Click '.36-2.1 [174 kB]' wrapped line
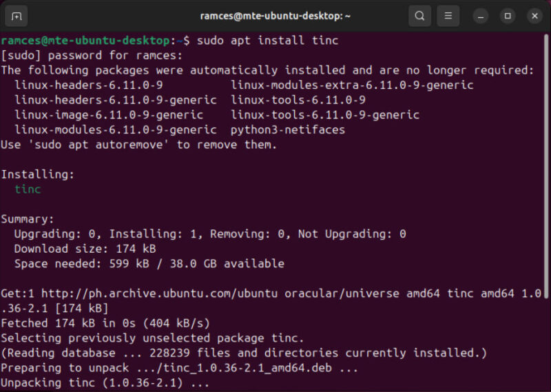 [x=55, y=309]
